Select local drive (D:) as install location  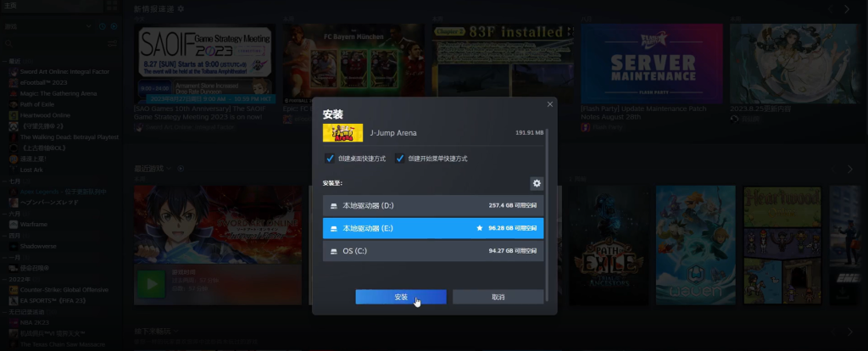tap(433, 205)
